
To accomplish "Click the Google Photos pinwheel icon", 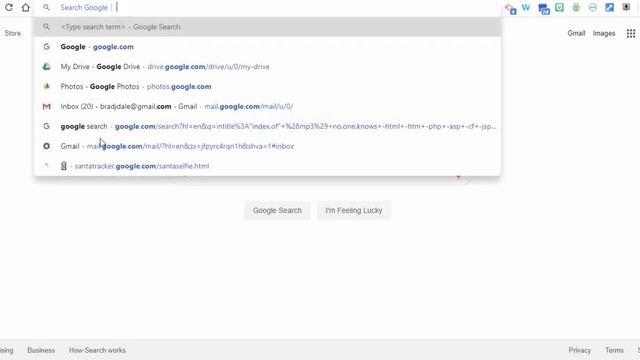I will click(x=47, y=86).
